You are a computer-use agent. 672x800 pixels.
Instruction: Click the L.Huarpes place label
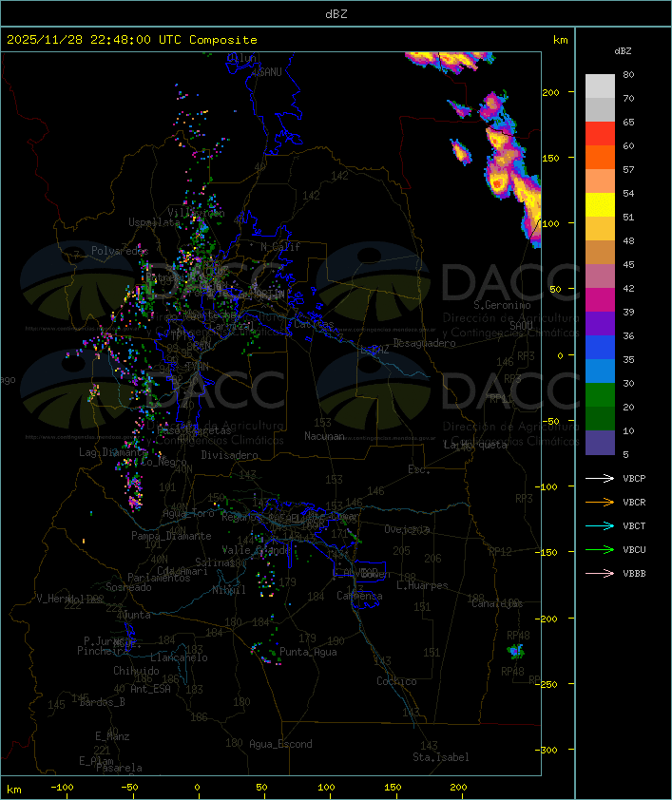coord(422,585)
